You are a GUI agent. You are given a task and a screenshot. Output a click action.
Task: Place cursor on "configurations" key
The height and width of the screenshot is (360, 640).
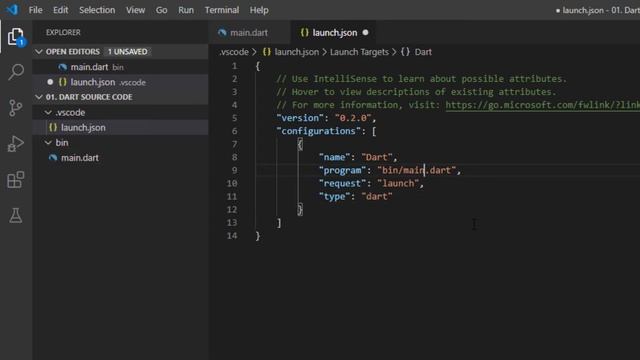pos(318,131)
